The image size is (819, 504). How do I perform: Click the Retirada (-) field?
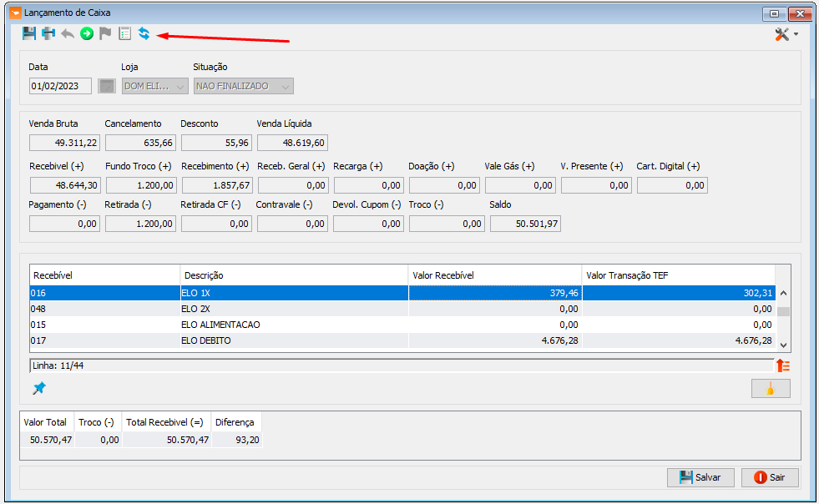(140, 224)
